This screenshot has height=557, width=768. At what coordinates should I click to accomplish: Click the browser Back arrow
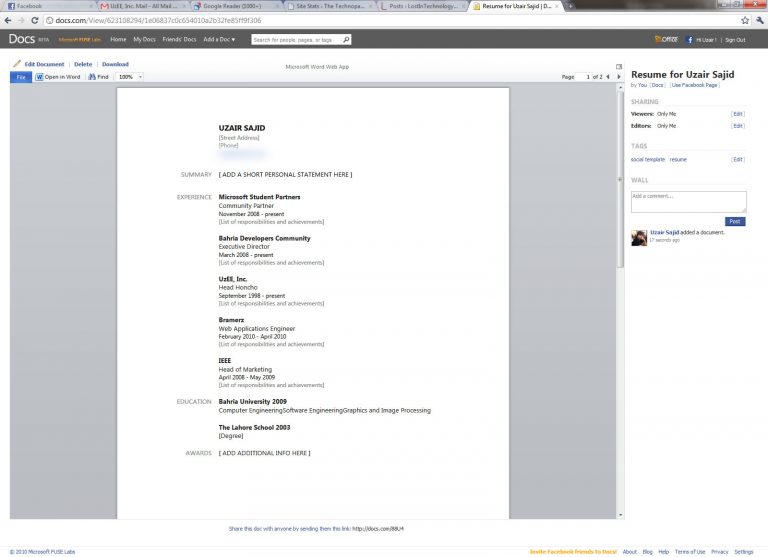8,21
